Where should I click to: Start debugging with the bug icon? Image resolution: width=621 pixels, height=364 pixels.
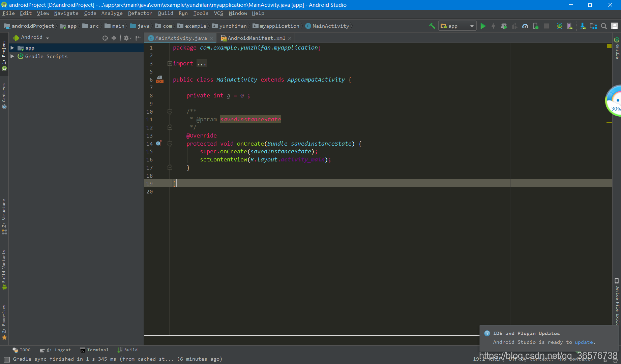pos(504,26)
